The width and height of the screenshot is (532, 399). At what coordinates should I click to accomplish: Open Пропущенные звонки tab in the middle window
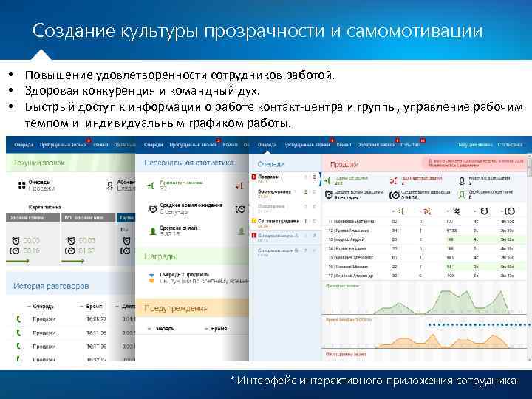pos(193,145)
